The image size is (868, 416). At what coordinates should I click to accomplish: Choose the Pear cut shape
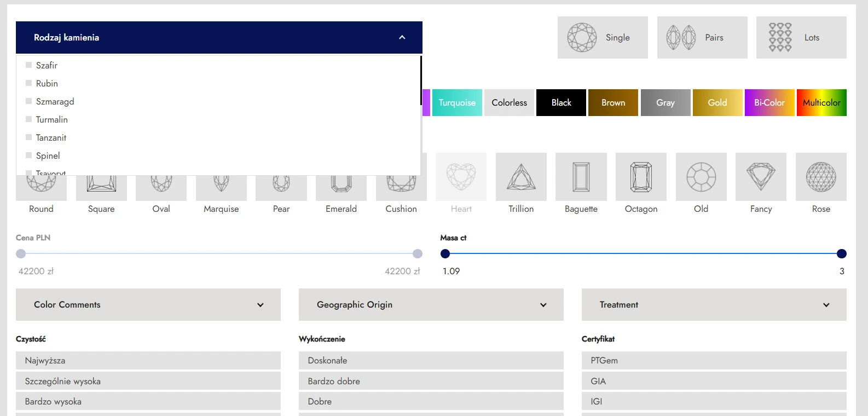click(x=281, y=188)
